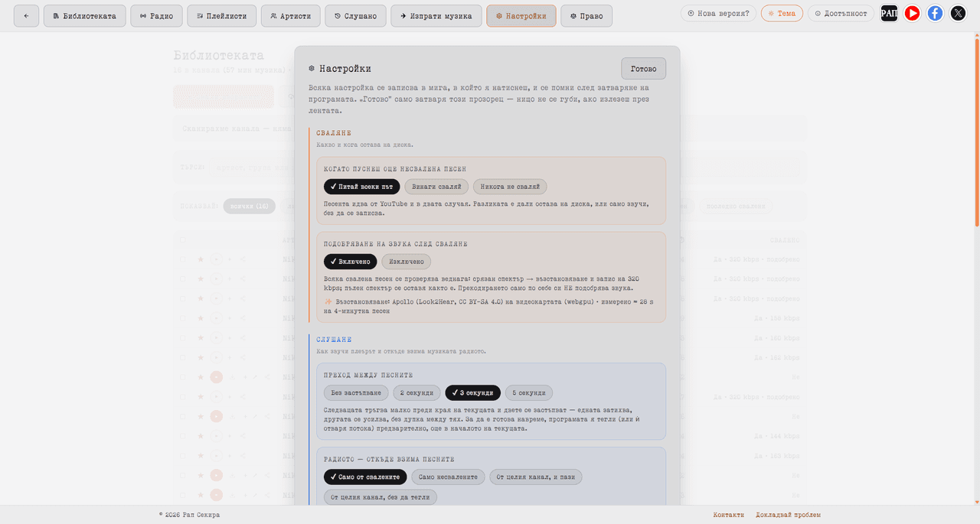Click the СЛУШАНЕ section heading
This screenshot has width=980, height=524.
click(334, 340)
